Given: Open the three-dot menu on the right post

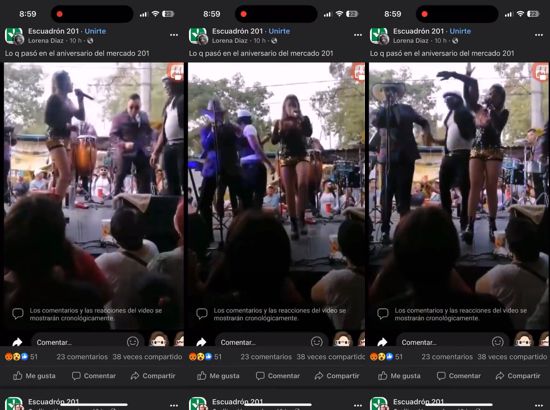Looking at the screenshot, I should click(x=539, y=35).
